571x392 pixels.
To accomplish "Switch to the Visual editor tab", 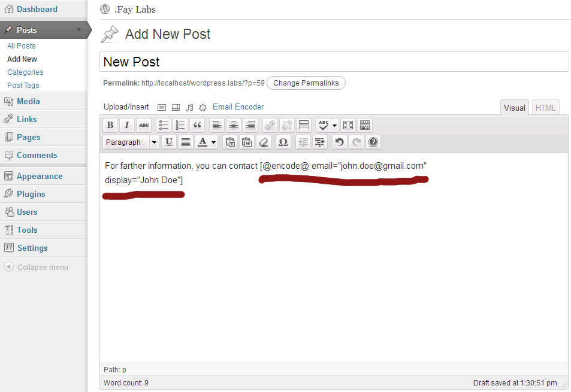I will [514, 108].
